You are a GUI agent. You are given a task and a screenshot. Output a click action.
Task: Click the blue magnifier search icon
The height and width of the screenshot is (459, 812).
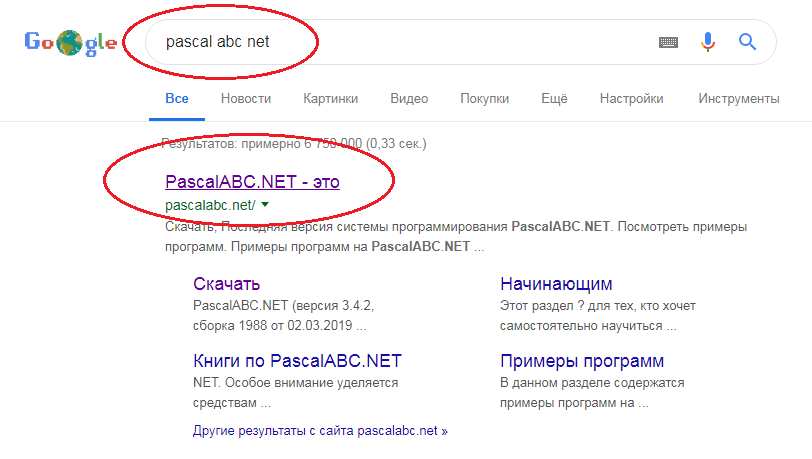(x=747, y=41)
